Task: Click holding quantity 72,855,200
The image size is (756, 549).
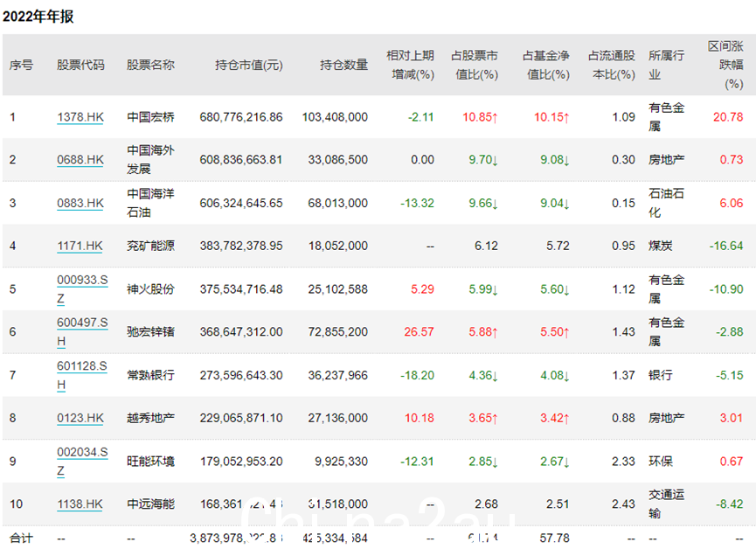Action: 338,332
